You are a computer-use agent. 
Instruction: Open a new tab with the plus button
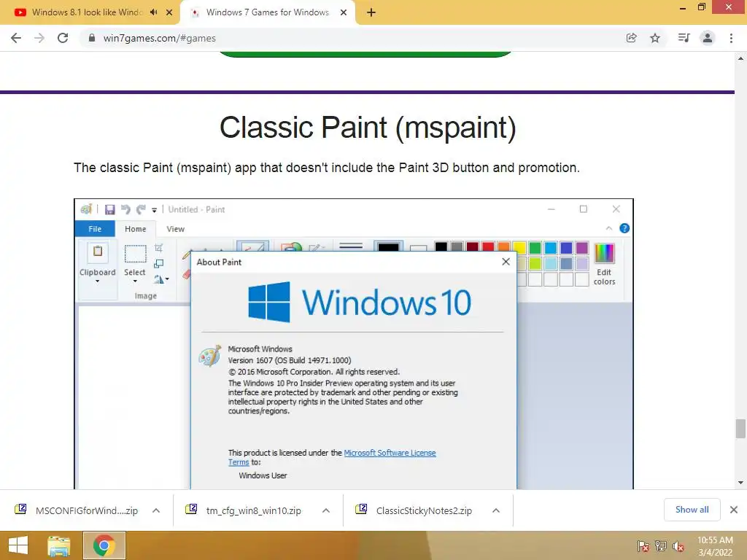pos(371,13)
